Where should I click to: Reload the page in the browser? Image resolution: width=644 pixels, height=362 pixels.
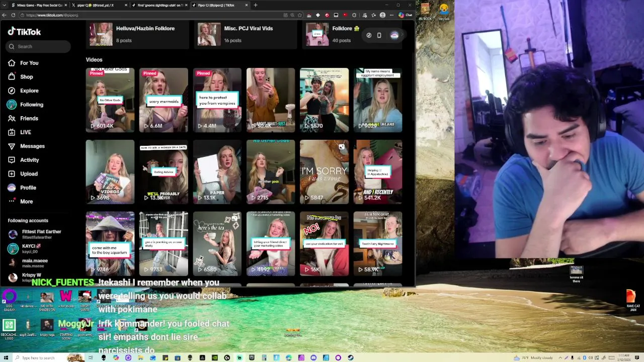13,15
